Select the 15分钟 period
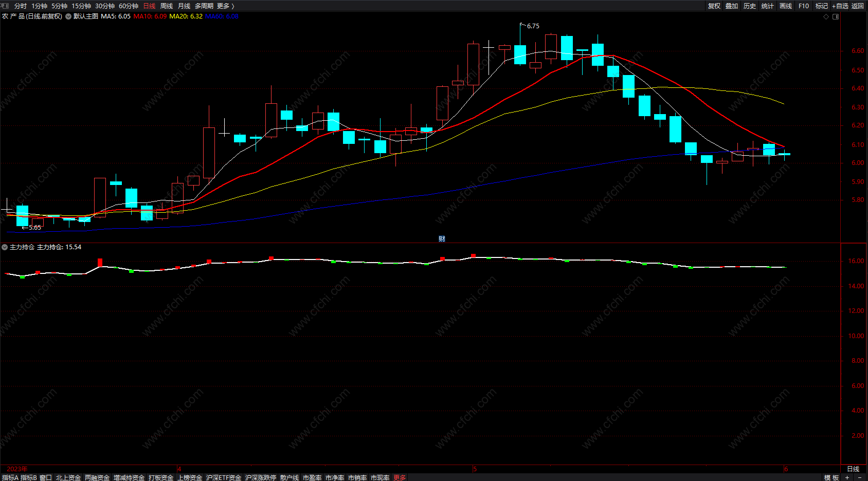The height and width of the screenshot is (481, 868). (x=81, y=6)
